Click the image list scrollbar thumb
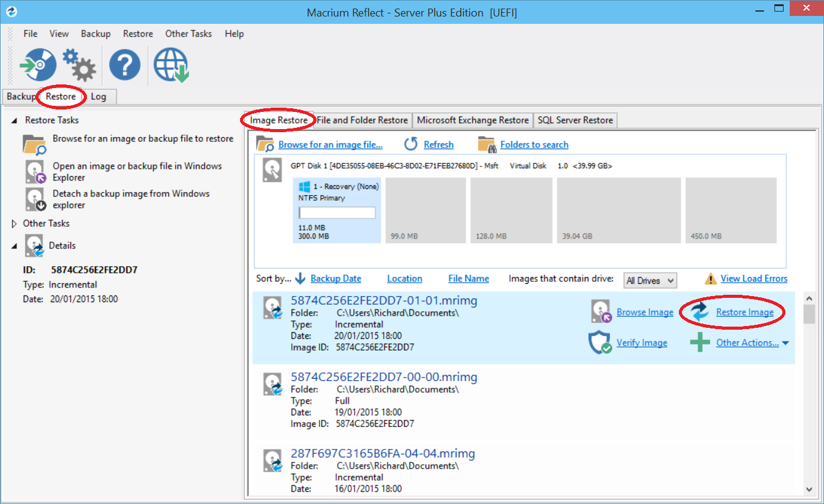This screenshot has height=504, width=824. tap(809, 314)
